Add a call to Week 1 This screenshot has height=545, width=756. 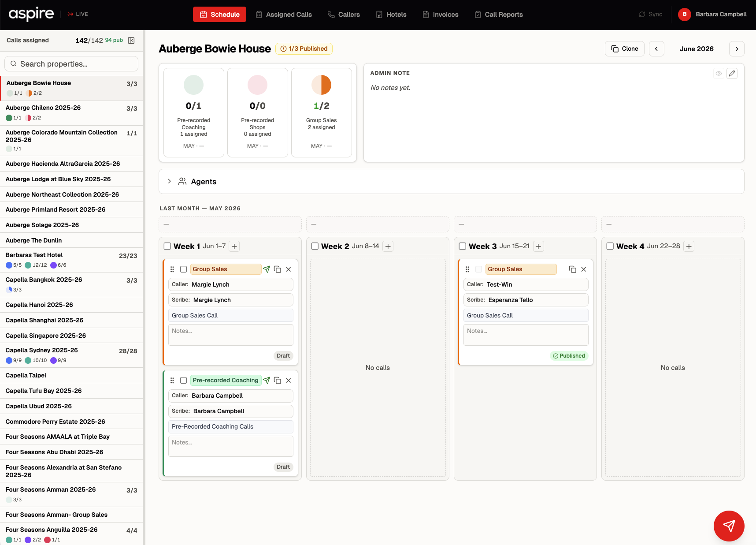(234, 246)
